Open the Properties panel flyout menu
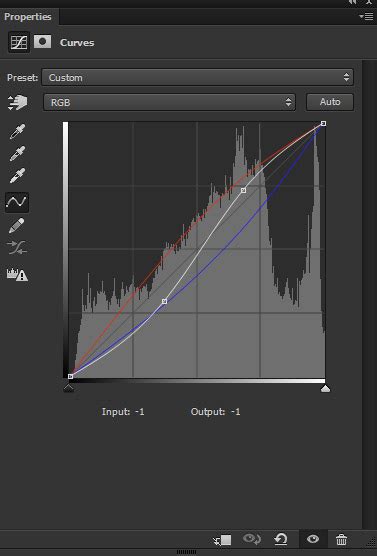 point(366,16)
